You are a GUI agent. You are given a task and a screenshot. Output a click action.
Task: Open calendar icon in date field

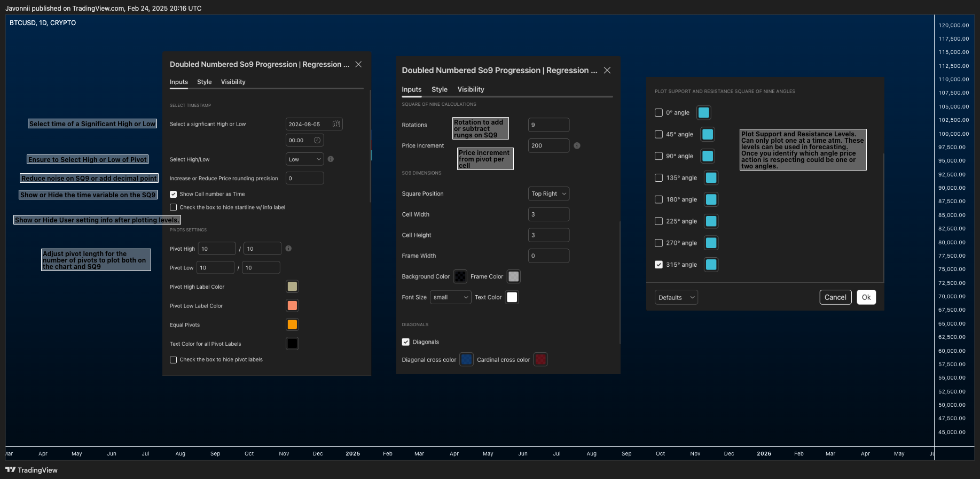click(x=336, y=124)
